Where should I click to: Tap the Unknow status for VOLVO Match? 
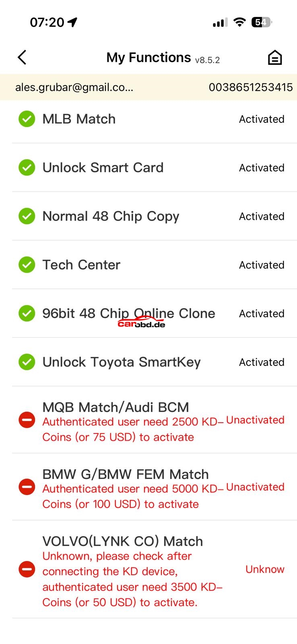[x=265, y=569]
